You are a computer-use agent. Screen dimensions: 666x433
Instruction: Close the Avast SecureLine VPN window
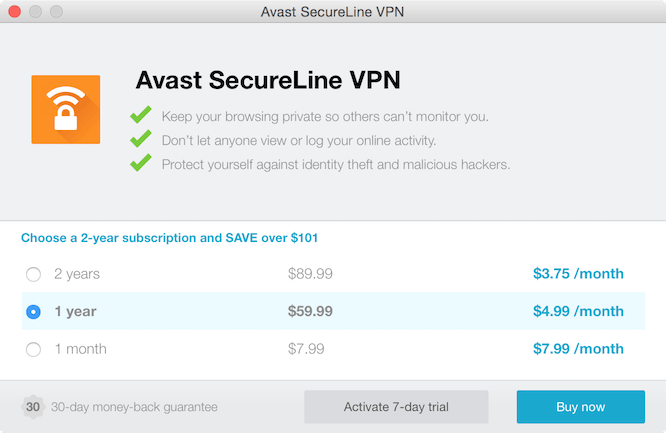[15, 11]
